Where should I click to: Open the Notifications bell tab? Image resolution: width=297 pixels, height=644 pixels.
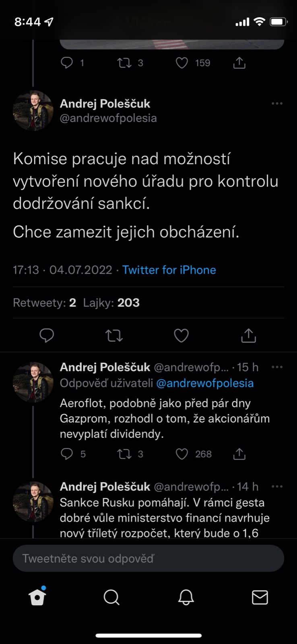[186, 597]
